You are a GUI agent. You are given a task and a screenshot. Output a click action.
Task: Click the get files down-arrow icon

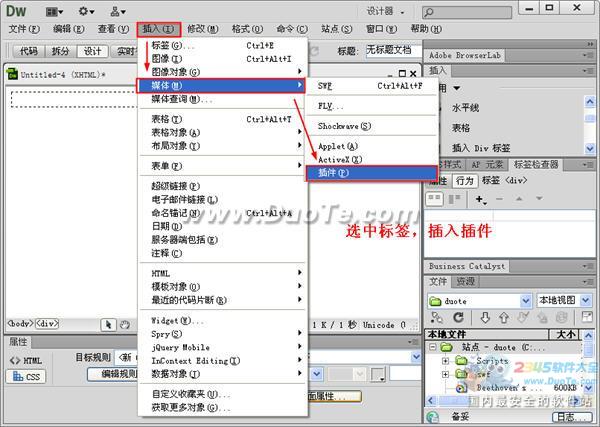click(485, 318)
